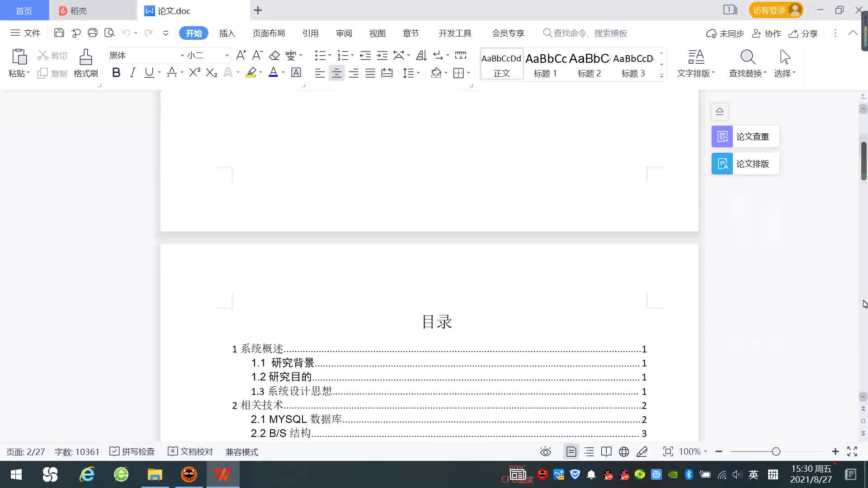Screen dimensions: 868x488
Task: Click the Bold formatting icon
Action: (116, 73)
